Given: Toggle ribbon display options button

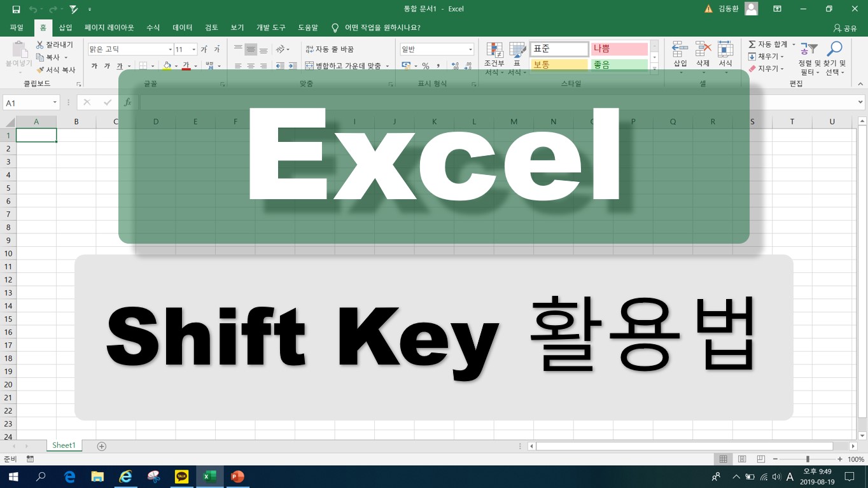Looking at the screenshot, I should click(777, 9).
